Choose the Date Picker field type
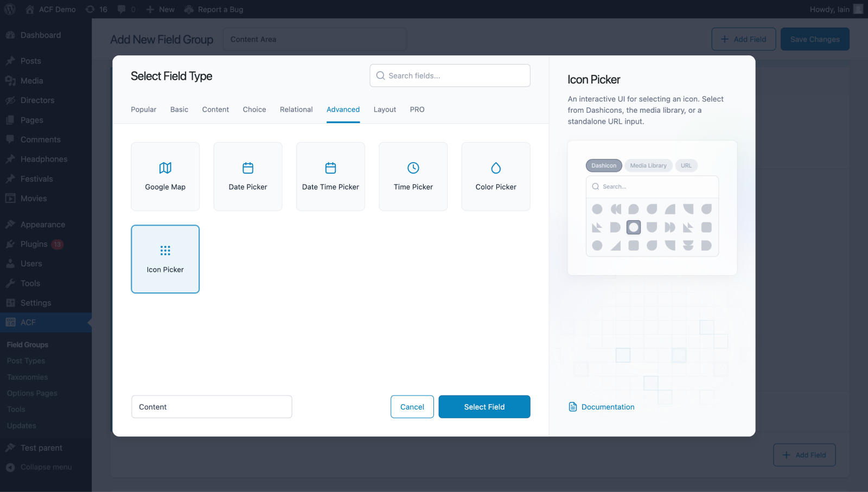This screenshot has width=868, height=492. point(247,176)
